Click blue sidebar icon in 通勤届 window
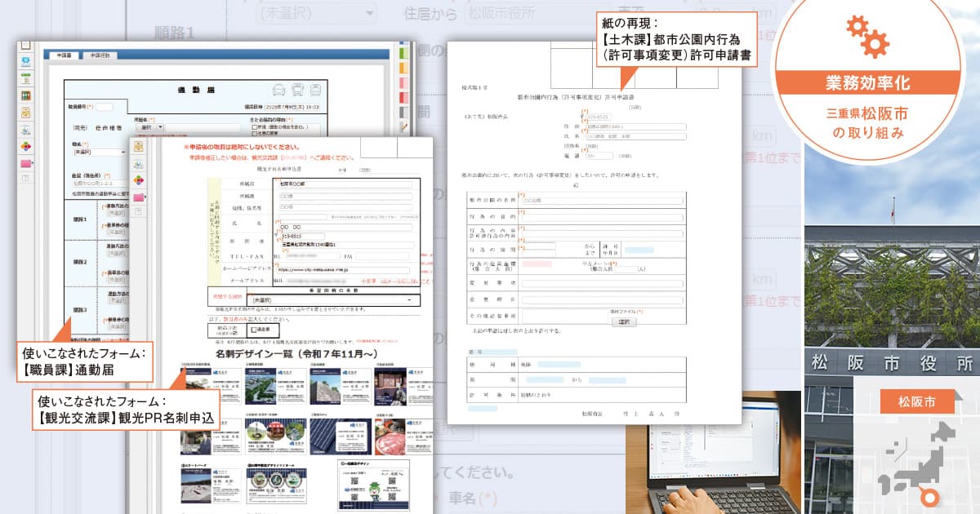Screen dimensions: 980x514 pyautogui.click(x=26, y=61)
